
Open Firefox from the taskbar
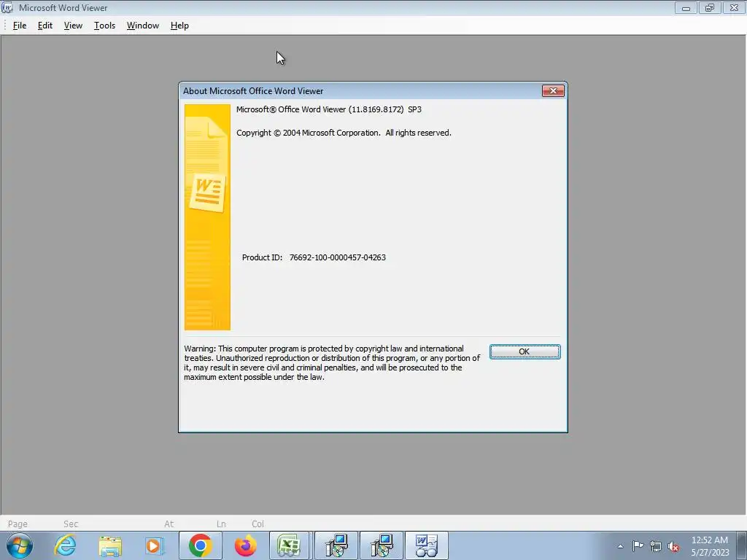click(x=245, y=545)
